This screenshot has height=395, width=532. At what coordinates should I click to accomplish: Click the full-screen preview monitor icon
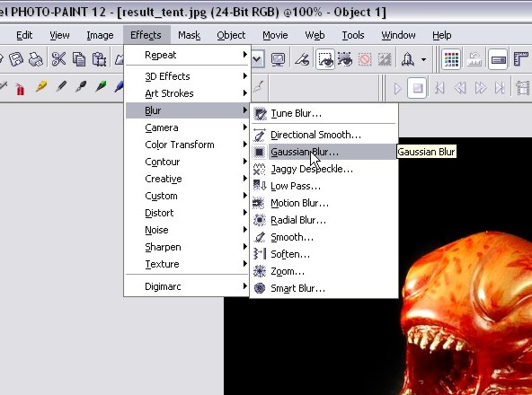(278, 59)
